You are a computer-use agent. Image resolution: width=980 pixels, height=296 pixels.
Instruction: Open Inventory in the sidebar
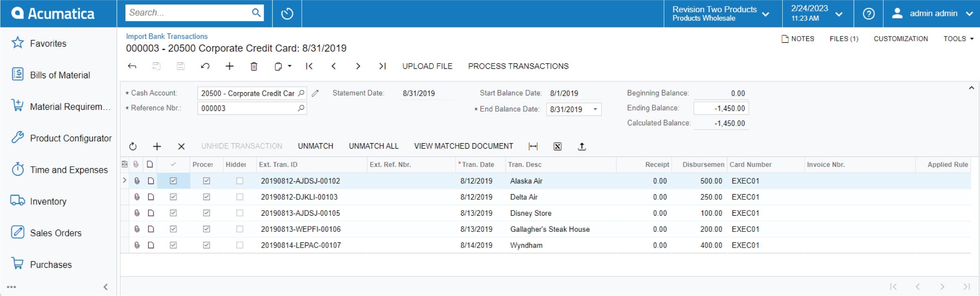tap(48, 202)
